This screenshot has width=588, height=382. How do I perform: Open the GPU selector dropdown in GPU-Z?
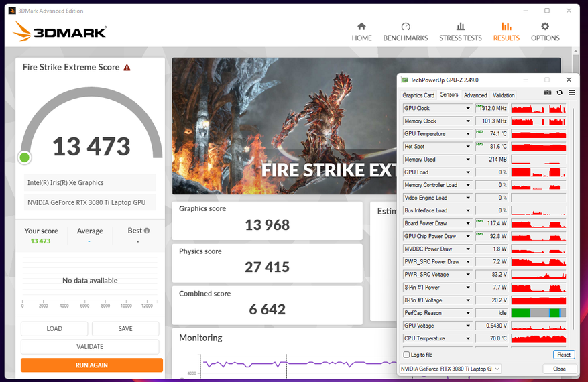coord(450,369)
